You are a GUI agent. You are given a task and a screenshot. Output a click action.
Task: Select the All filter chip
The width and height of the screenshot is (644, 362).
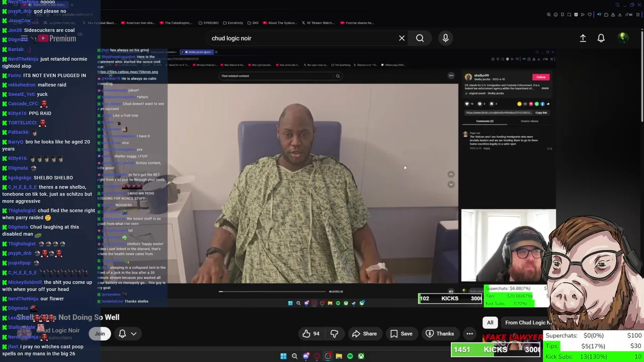point(490,323)
